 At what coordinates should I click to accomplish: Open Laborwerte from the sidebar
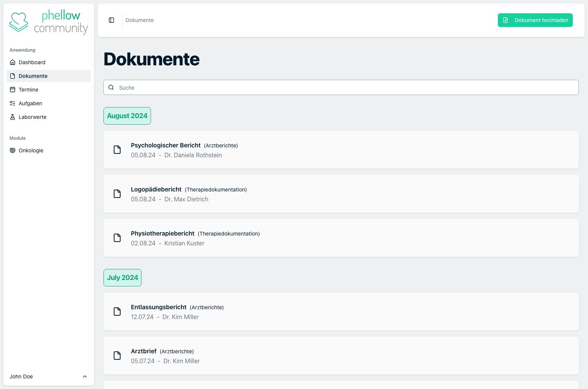[49, 117]
